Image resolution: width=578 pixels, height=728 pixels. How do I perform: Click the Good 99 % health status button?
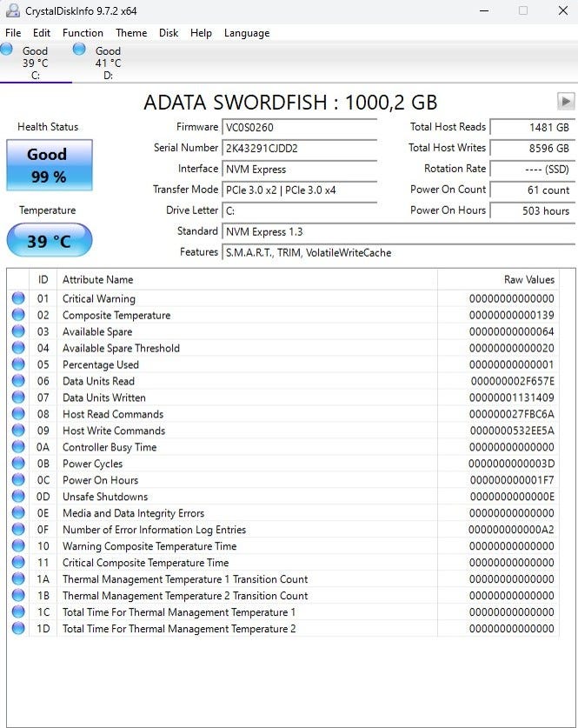(50, 165)
